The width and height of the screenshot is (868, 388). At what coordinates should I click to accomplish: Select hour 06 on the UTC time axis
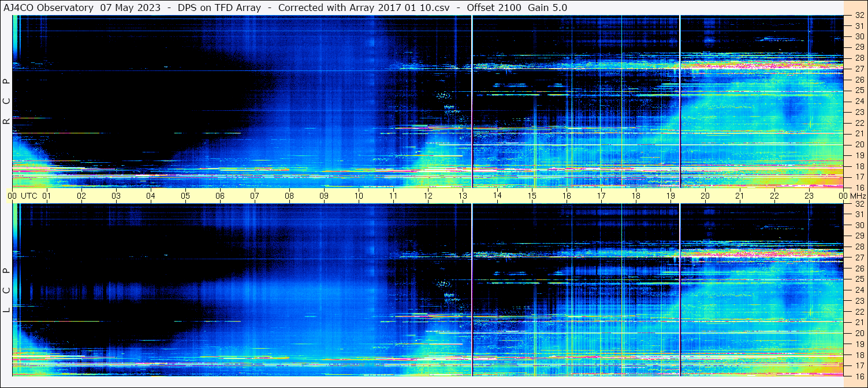click(x=220, y=196)
